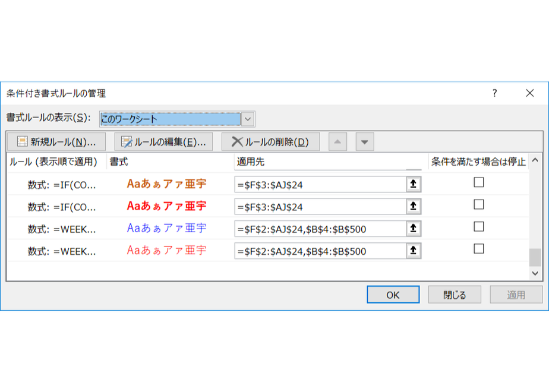
Task: Click the OK button
Action: coord(393,295)
